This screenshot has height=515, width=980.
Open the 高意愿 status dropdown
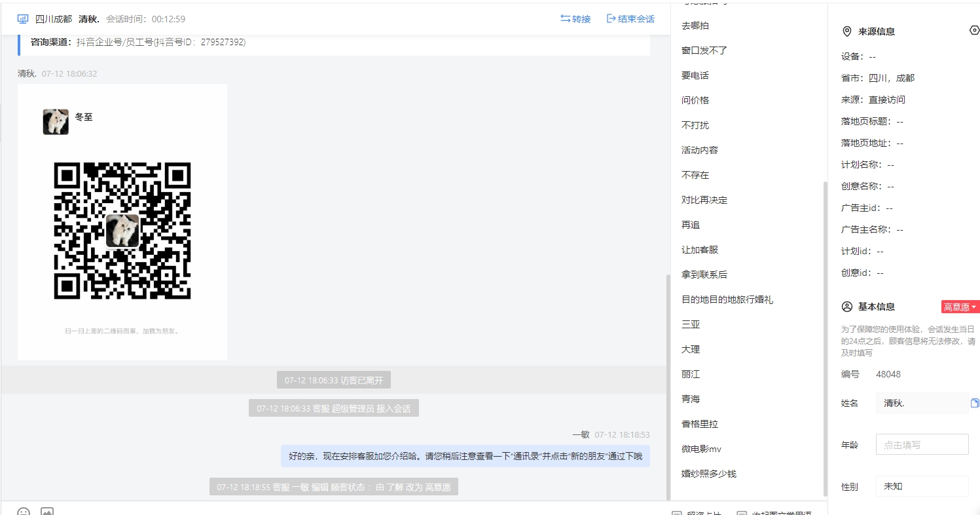960,307
